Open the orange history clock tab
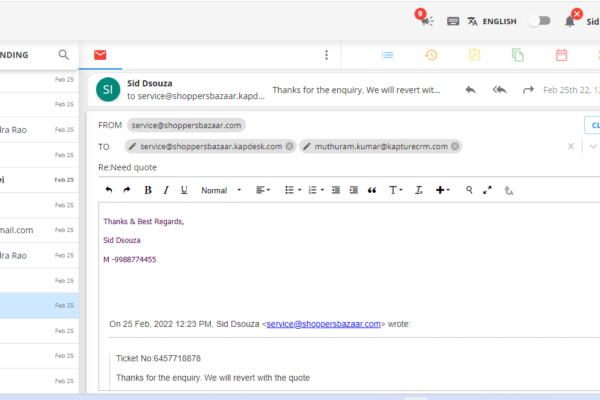600x400 pixels. [x=431, y=55]
